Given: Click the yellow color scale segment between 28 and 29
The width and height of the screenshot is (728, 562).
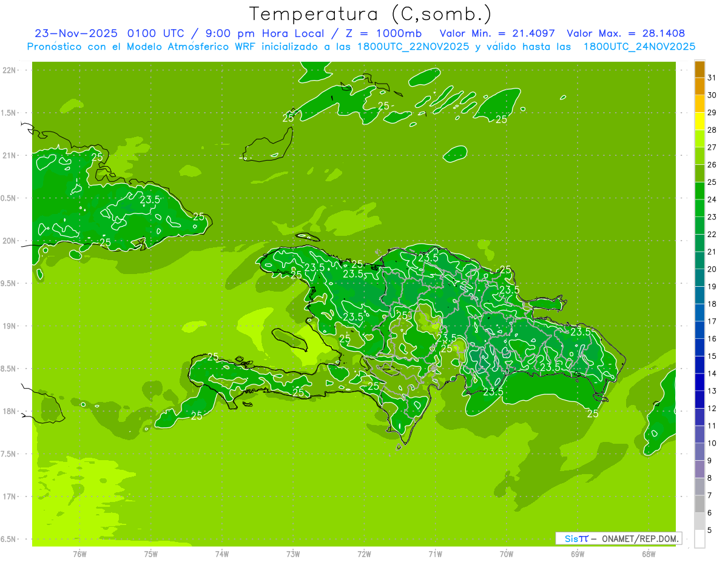Looking at the screenshot, I should 699,121.
